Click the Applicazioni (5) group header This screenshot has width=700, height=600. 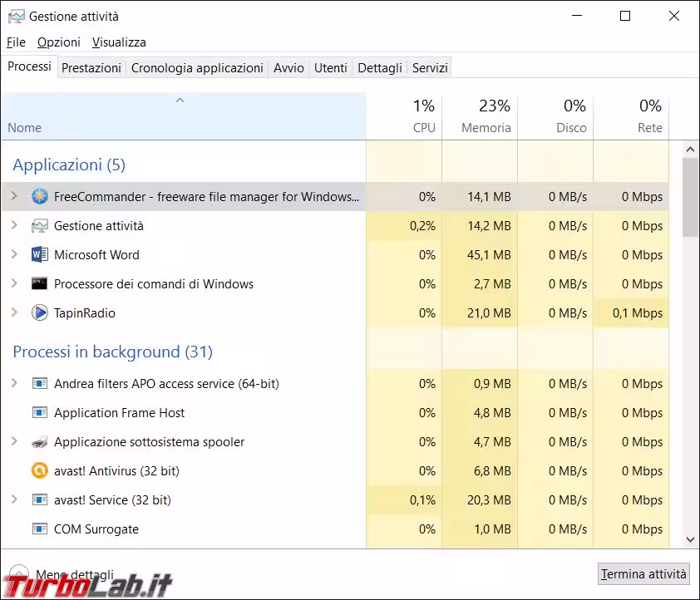(69, 165)
